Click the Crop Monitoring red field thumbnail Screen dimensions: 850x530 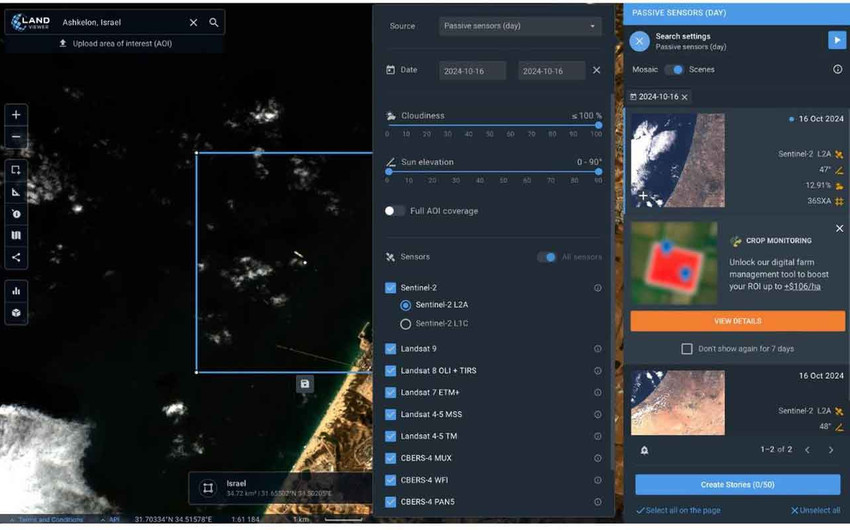(674, 263)
